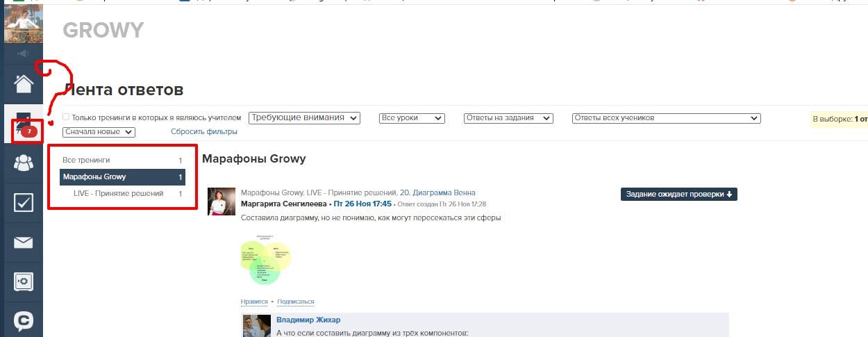Open the Messages envelope icon in sidebar
The height and width of the screenshot is (337, 868).
pos(23,243)
